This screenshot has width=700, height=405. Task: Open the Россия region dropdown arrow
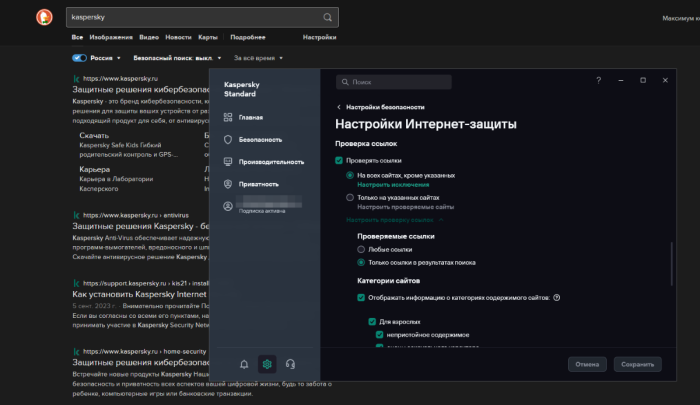(x=119, y=58)
